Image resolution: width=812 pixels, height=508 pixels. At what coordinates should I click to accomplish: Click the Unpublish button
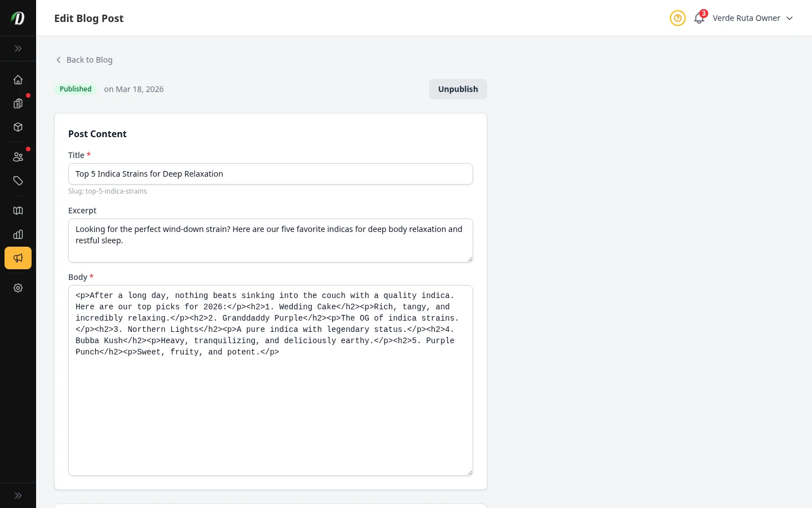tap(458, 89)
